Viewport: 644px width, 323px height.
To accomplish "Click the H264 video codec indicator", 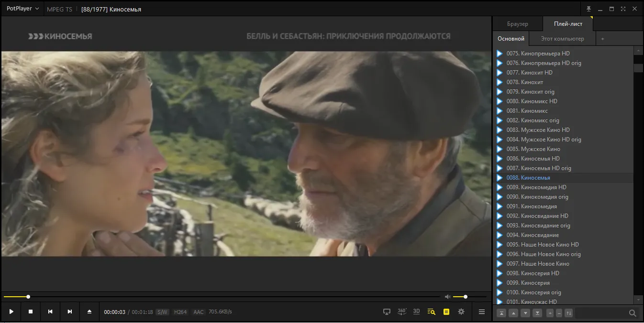I will click(180, 312).
